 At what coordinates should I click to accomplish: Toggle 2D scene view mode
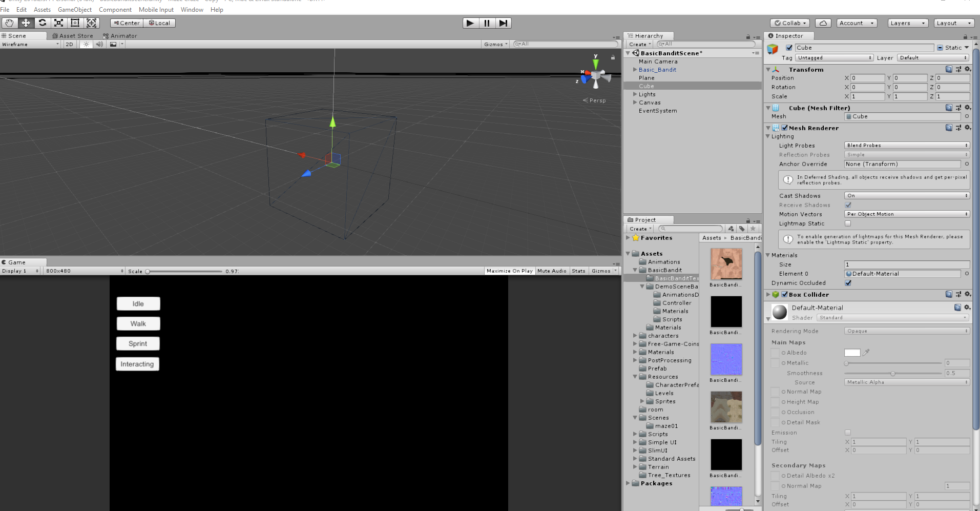69,44
